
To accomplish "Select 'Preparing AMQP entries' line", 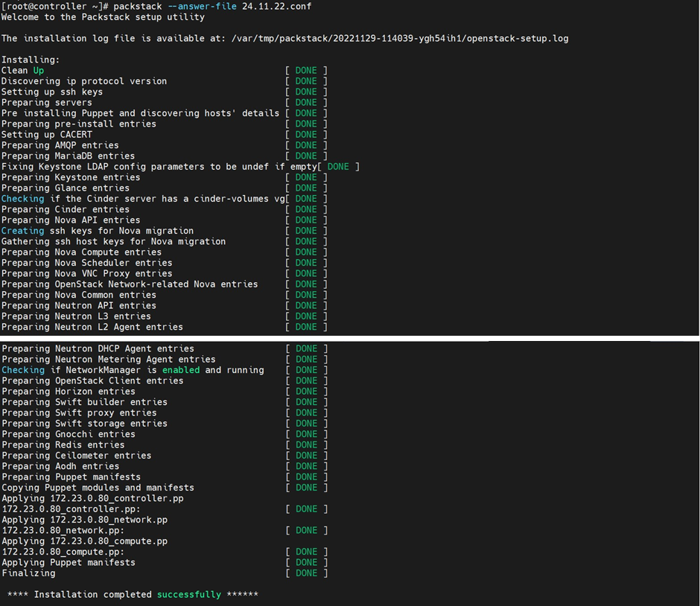I will tap(60, 145).
